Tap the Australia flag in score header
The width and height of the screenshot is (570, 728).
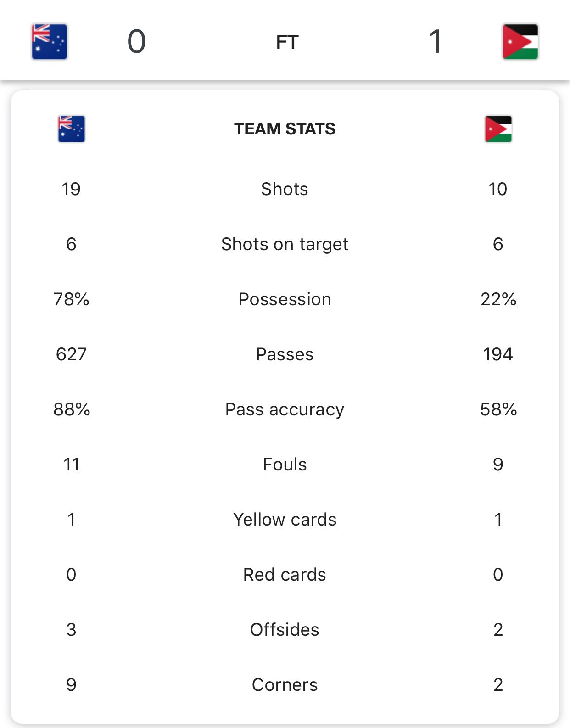[50, 42]
